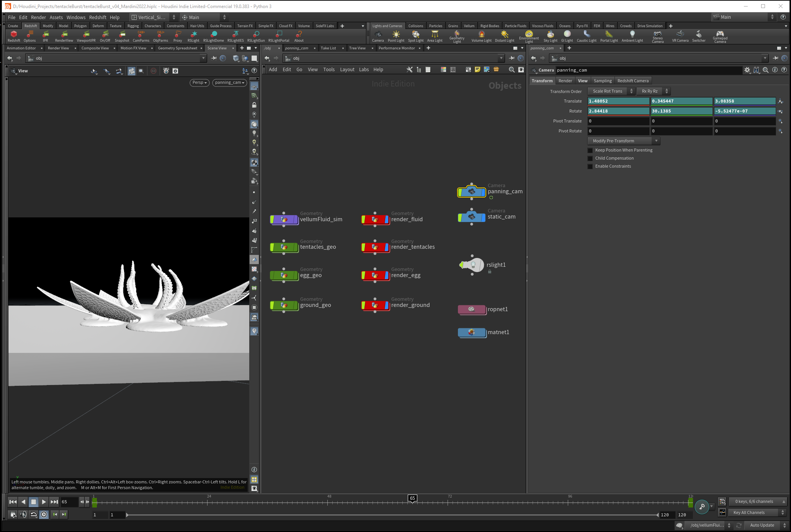This screenshot has height=532, width=791.
Task: Create an RSLightSun from the shelf
Action: [256, 36]
